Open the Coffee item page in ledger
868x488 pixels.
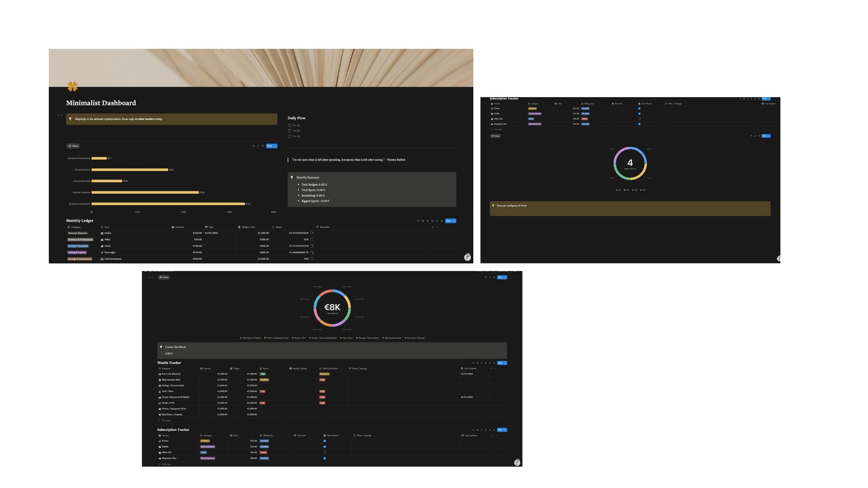(x=108, y=233)
